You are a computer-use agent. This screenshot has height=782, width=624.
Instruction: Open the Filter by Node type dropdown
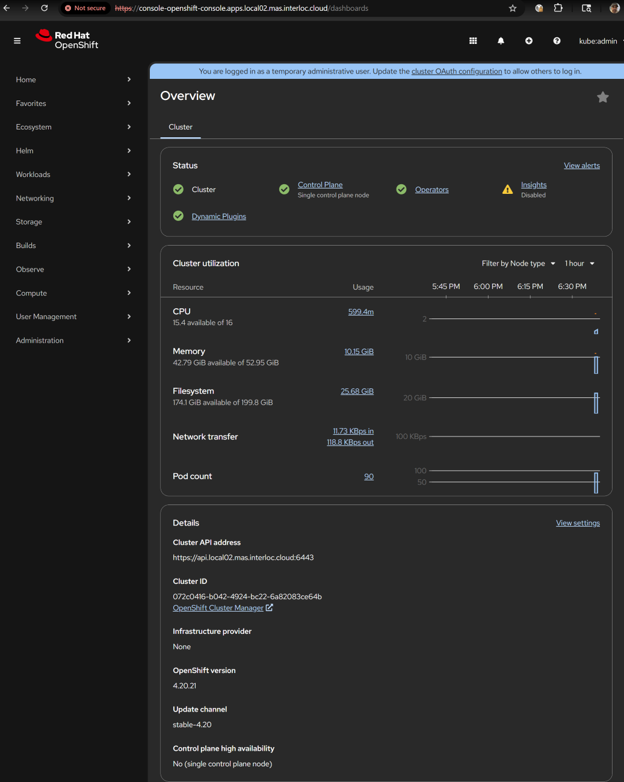click(518, 263)
